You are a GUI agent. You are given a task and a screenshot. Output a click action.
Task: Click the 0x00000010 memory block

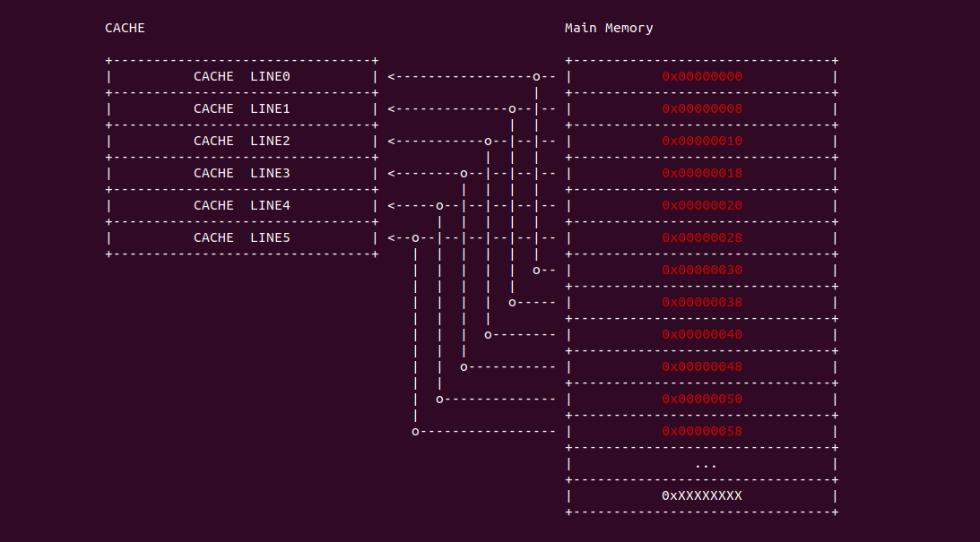702,142
